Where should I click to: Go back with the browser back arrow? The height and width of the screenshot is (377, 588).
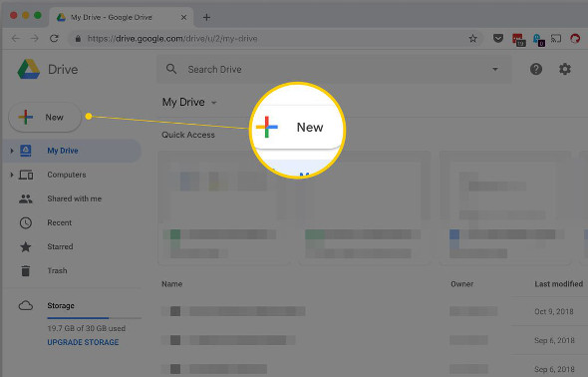pyautogui.click(x=15, y=38)
